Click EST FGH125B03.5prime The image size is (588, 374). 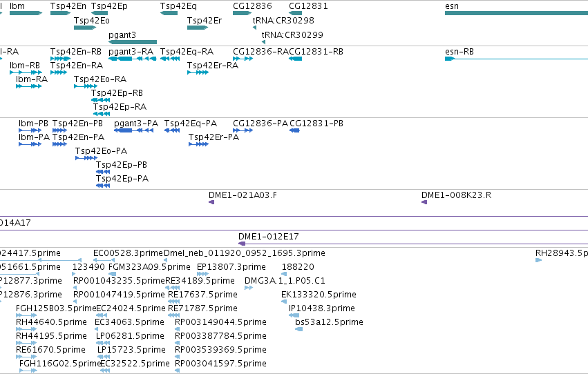click(x=26, y=315)
